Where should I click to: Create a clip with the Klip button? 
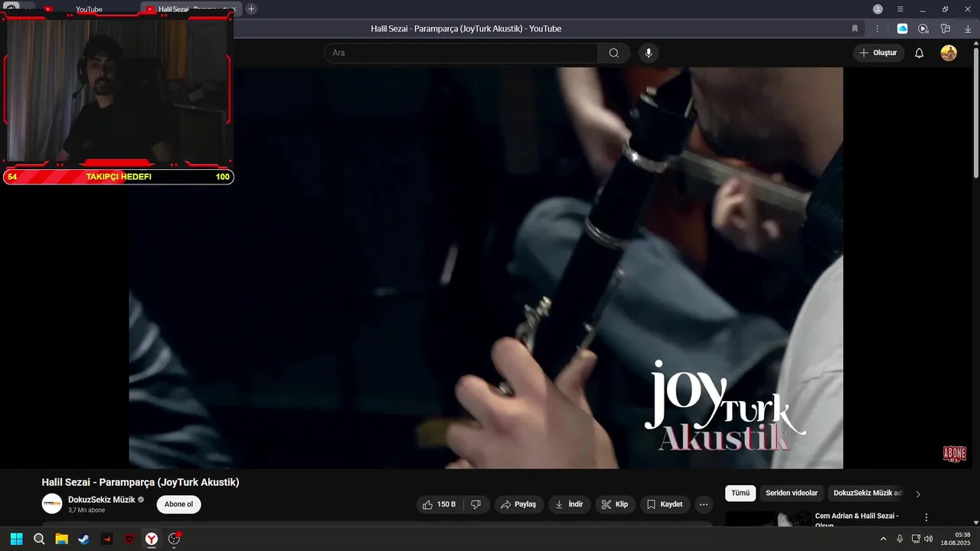615,504
